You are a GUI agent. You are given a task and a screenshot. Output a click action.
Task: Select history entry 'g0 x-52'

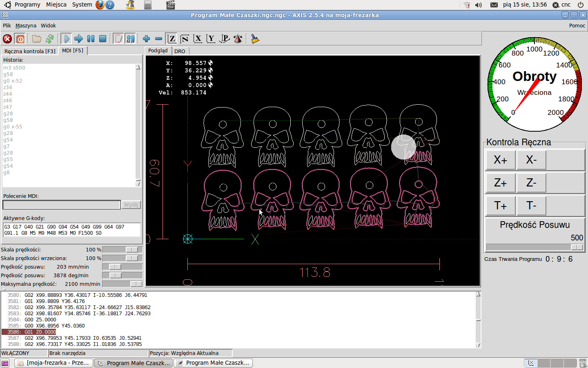pyautogui.click(x=13, y=81)
